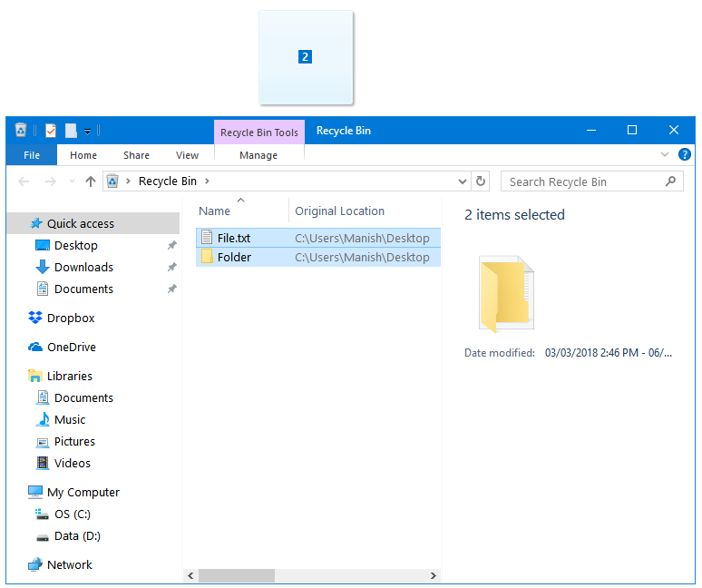
Task: Click the Folder original location cell
Action: click(362, 257)
